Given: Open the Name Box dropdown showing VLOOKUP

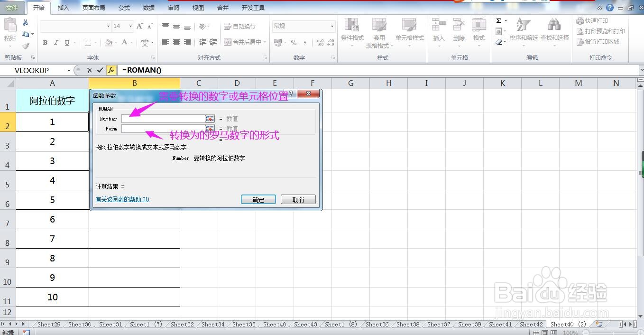Looking at the screenshot, I should tap(69, 70).
